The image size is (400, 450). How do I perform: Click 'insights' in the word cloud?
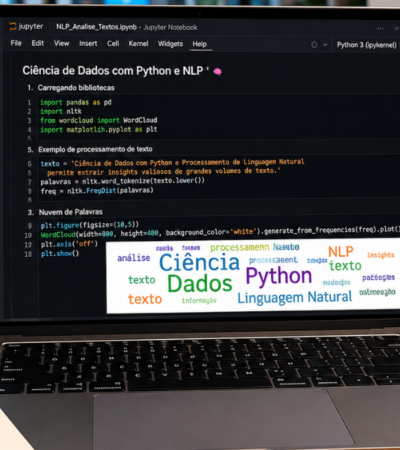point(381,255)
